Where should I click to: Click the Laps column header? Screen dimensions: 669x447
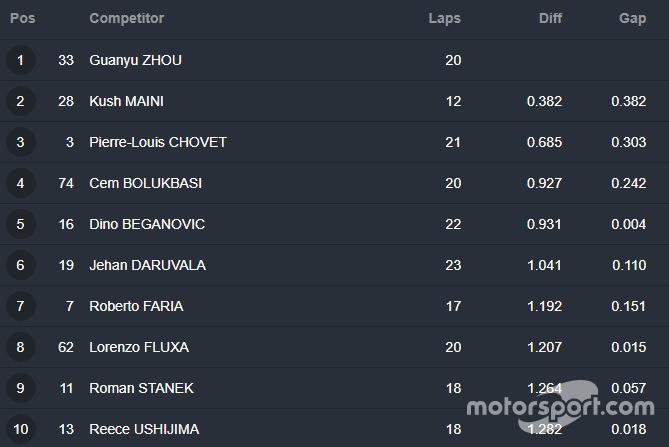coord(444,19)
